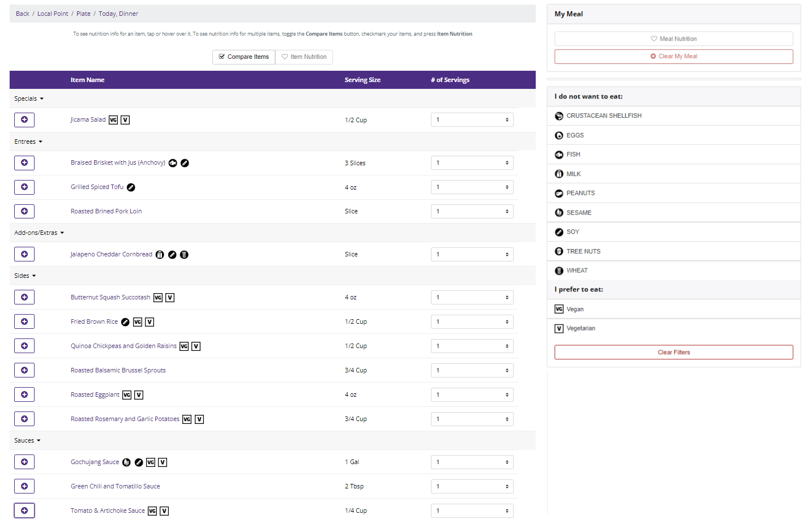Click plus icon beside Grilled Spiced Tofu
Screen dimensions: 807x532
pos(24,187)
